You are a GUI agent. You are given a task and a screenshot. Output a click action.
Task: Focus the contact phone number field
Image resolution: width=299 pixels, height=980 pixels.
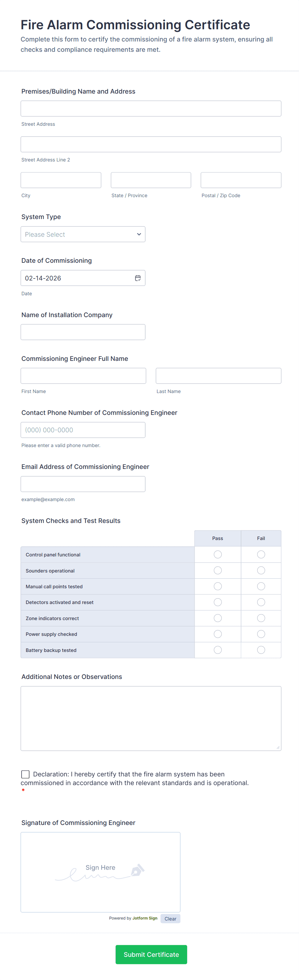pyautogui.click(x=83, y=430)
